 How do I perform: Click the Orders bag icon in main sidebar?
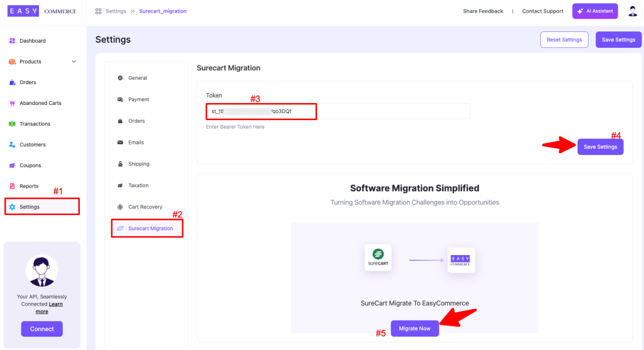point(13,82)
